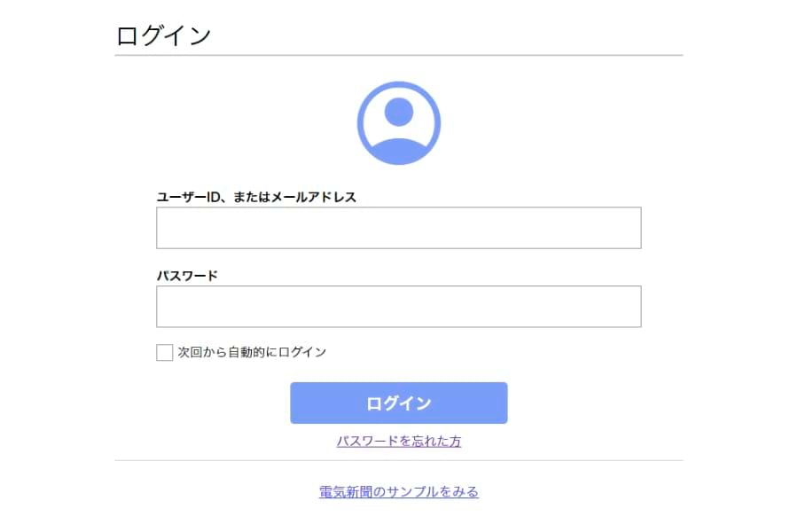Click the blue ring of the avatar
798x532 pixels.
click(x=362, y=123)
